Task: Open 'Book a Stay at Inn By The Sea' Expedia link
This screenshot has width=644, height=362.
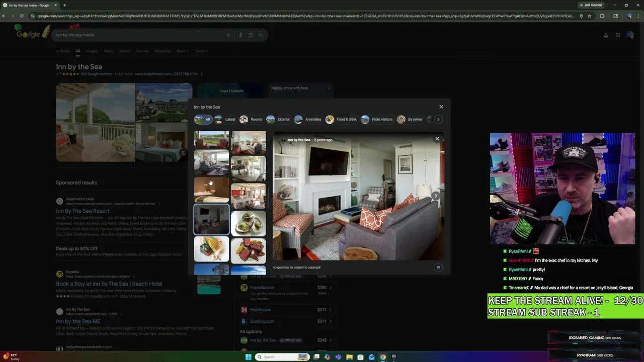Action: (109, 284)
